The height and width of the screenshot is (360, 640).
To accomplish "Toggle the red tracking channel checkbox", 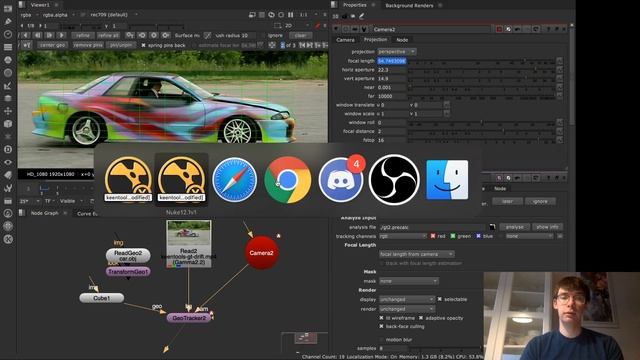I will pos(433,236).
